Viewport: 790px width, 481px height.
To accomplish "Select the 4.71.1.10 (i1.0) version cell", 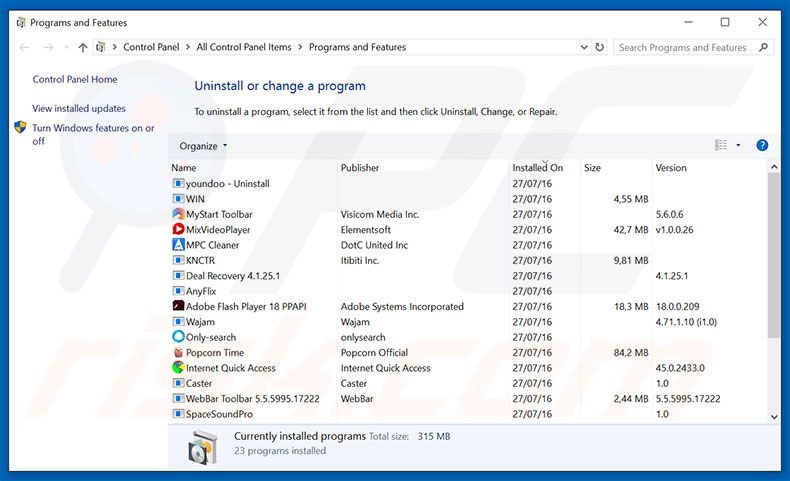I will (686, 322).
